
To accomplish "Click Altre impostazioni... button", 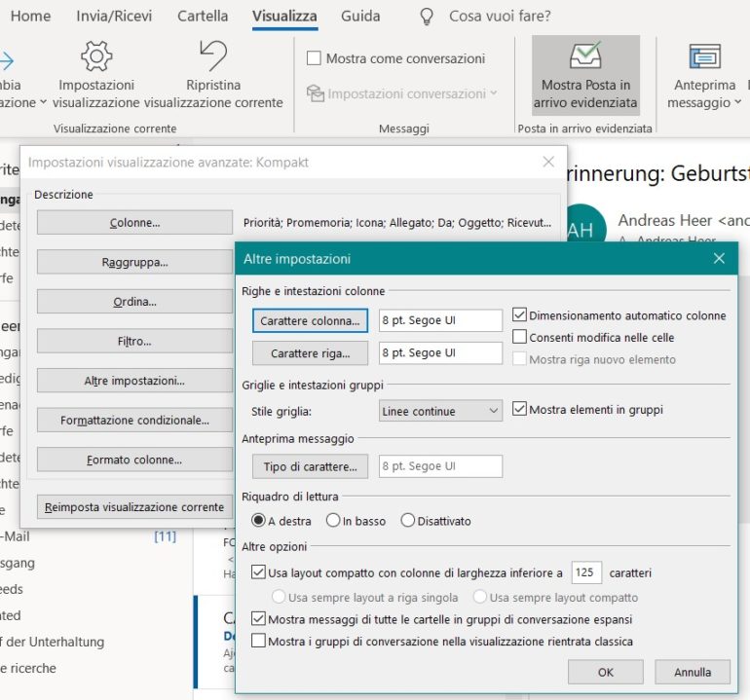I will (134, 381).
